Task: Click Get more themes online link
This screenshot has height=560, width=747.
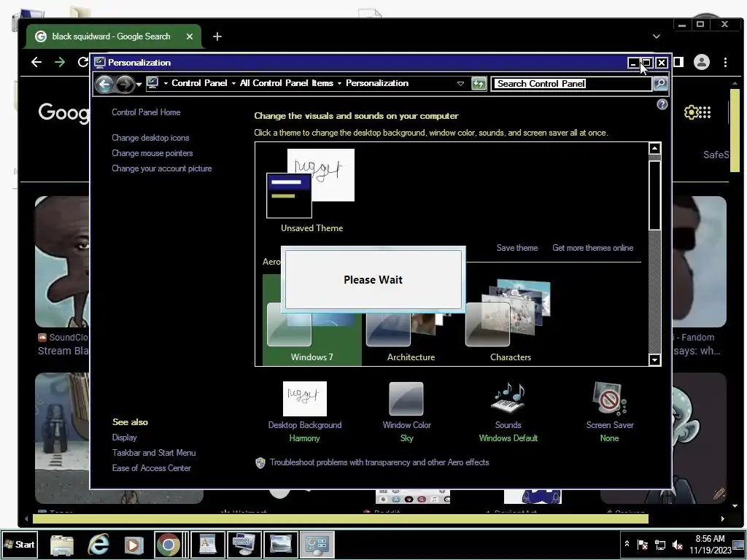Action: [x=592, y=248]
